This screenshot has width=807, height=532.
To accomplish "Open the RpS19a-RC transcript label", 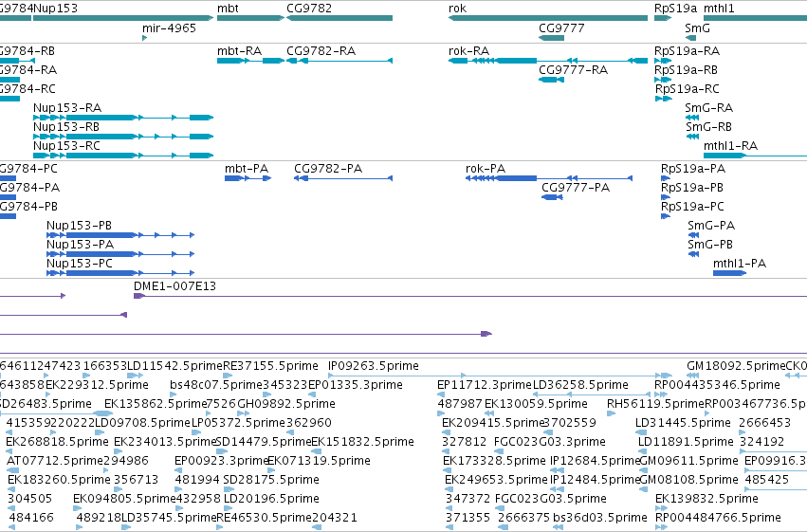I will tap(688, 89).
